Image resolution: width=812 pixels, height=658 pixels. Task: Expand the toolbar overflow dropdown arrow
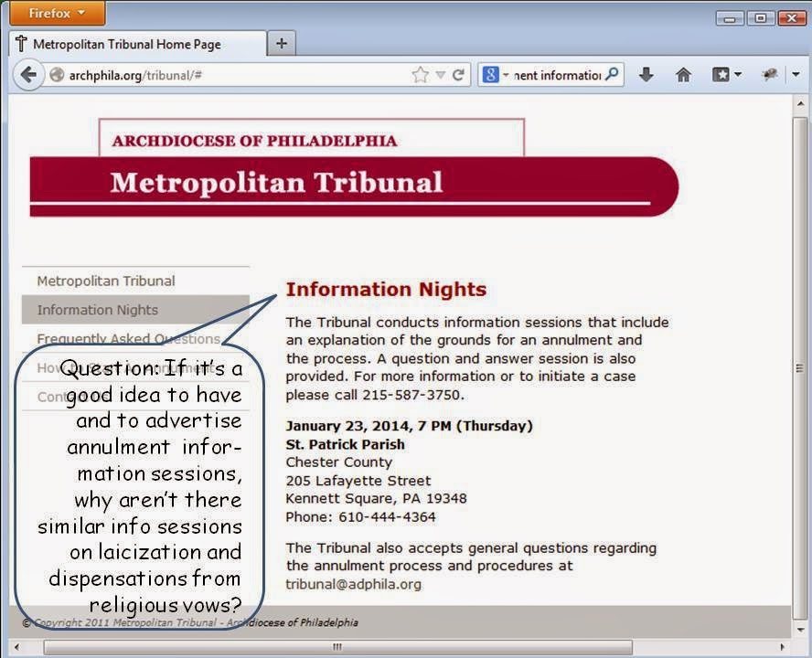coord(796,75)
